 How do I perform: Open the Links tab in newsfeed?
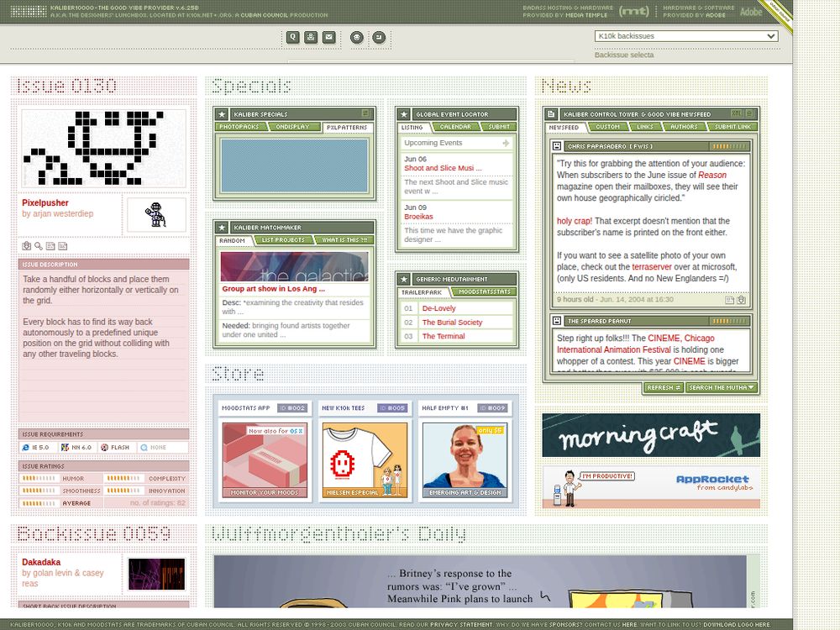645,127
